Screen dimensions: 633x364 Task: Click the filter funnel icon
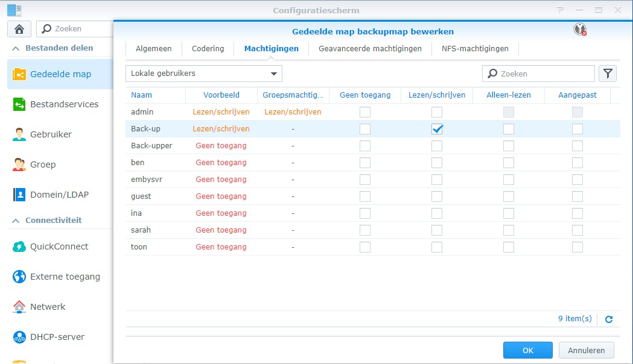(608, 74)
